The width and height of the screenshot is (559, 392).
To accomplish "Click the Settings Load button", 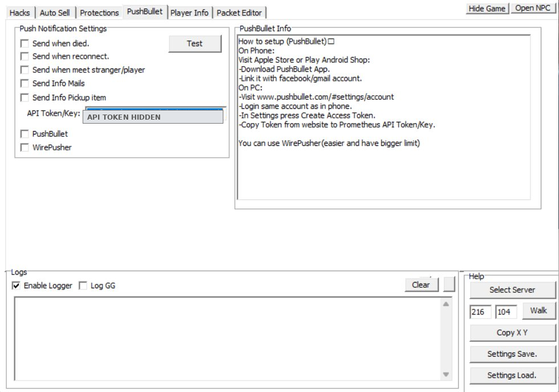I will point(512,375).
